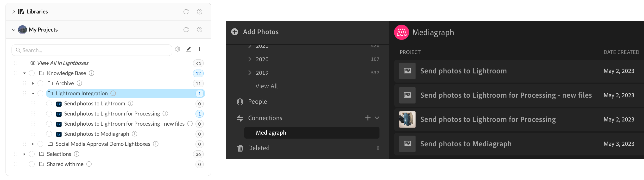
Task: Open the Mediagraph logo icon
Action: coord(401,32)
